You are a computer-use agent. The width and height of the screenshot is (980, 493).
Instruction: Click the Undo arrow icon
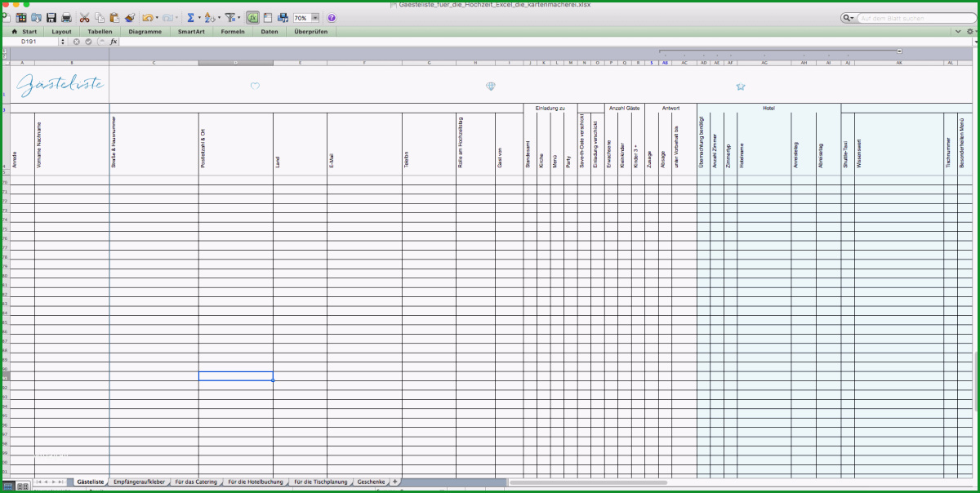(x=147, y=17)
